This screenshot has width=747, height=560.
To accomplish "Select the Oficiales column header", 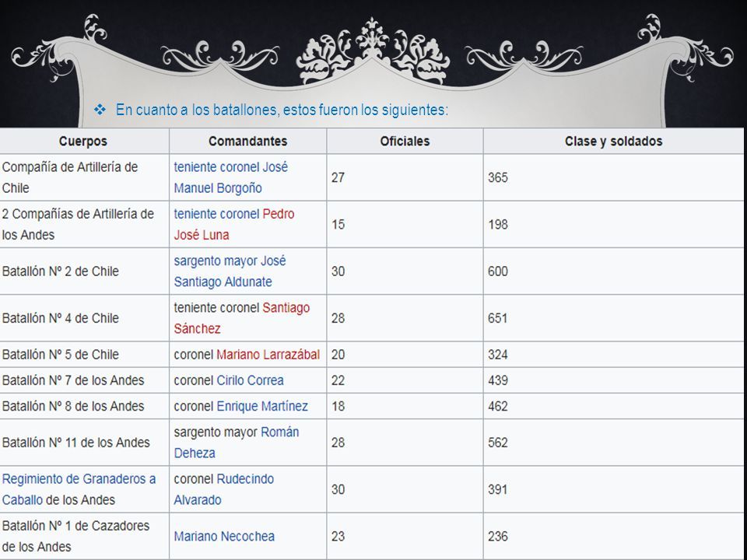I will pyautogui.click(x=405, y=142).
